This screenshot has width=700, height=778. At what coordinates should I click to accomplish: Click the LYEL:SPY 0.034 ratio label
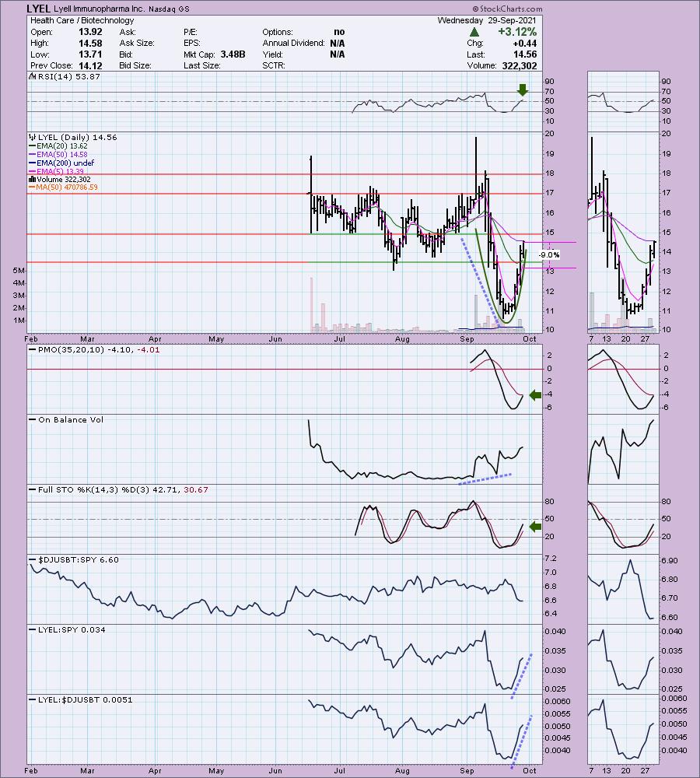(x=72, y=629)
